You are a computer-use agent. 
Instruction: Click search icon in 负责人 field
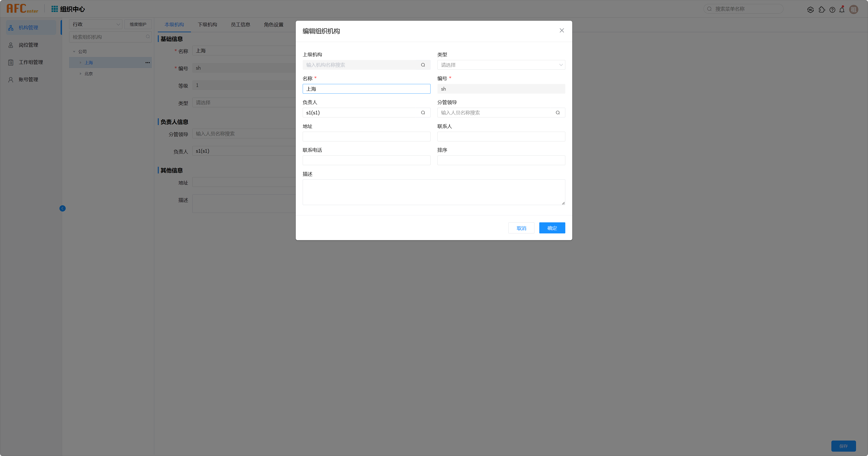(x=423, y=113)
